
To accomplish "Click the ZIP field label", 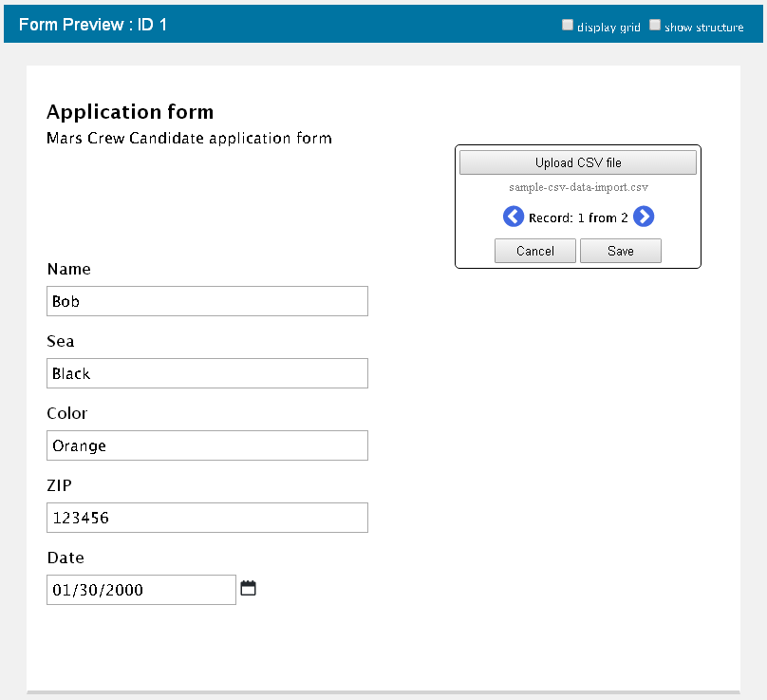I will 59,485.
